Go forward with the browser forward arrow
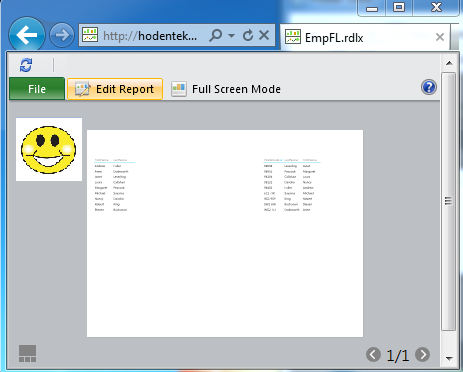The width and height of the screenshot is (463, 372). (62, 35)
